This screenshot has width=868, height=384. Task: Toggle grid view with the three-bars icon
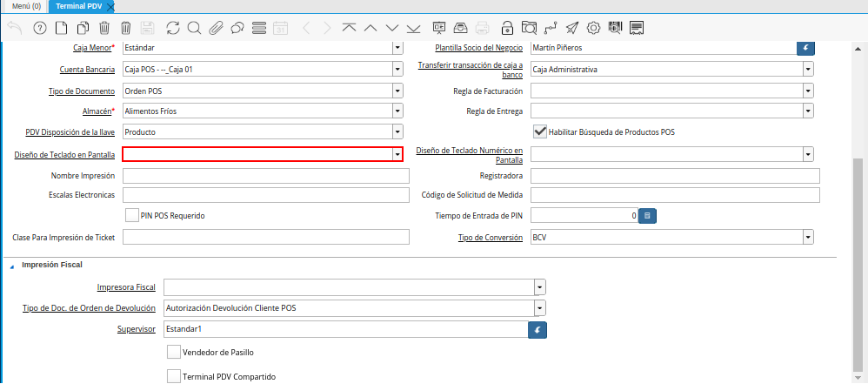[x=259, y=28]
